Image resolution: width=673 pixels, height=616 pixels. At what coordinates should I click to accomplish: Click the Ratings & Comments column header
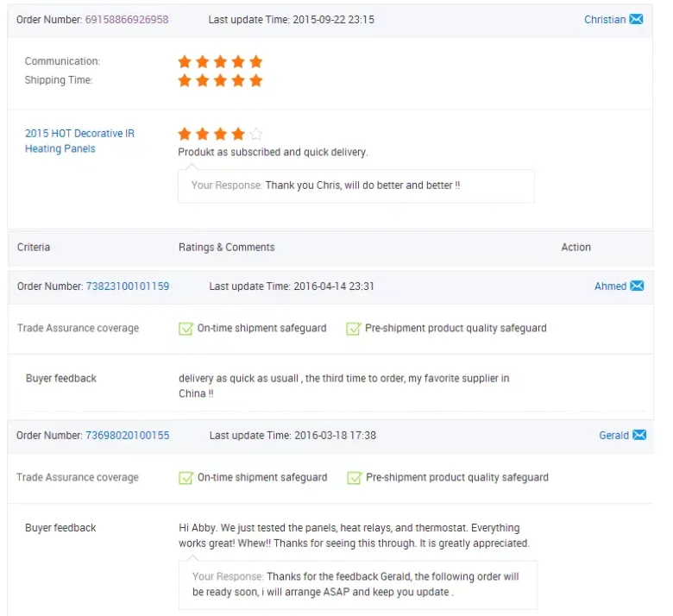226,247
